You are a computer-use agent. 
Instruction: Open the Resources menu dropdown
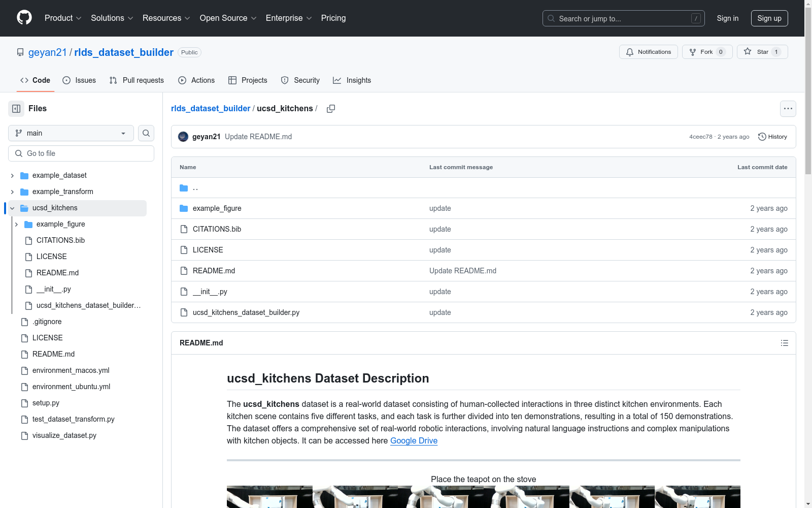166,18
